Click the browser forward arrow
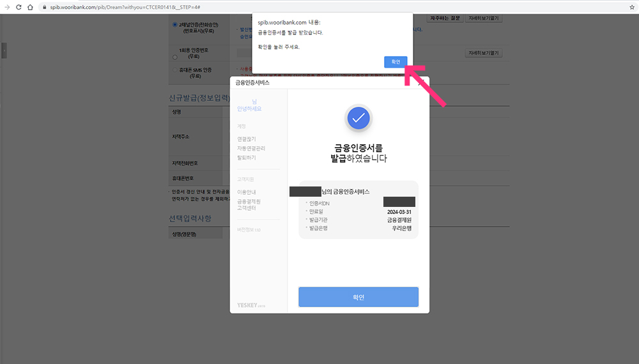Viewport: 639px width, 364px height. point(7,7)
